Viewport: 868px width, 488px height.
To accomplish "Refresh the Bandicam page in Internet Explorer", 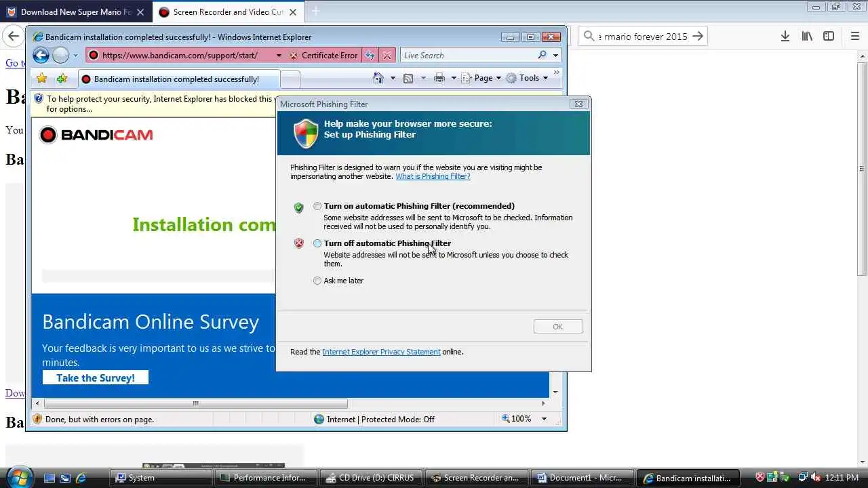I will (x=370, y=56).
